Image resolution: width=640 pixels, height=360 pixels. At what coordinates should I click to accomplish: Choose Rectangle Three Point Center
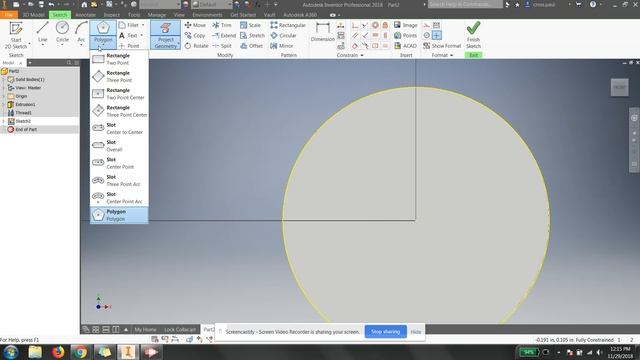tap(119, 111)
